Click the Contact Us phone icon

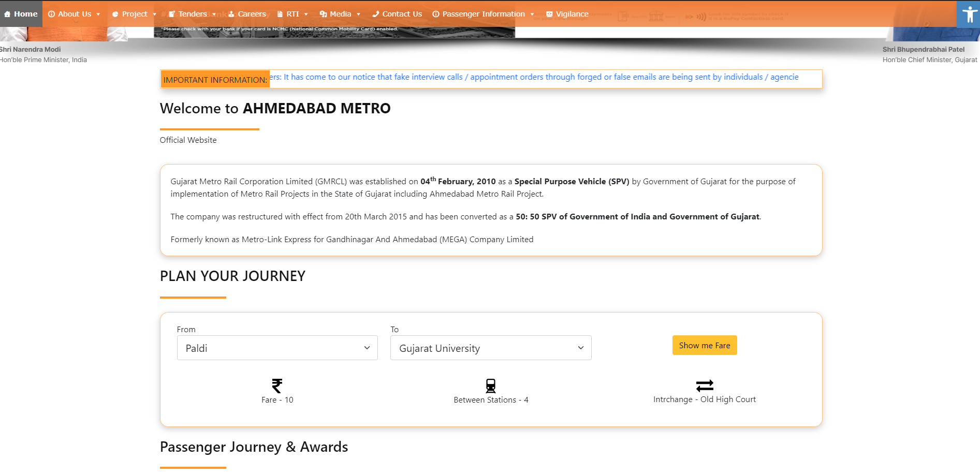(375, 14)
